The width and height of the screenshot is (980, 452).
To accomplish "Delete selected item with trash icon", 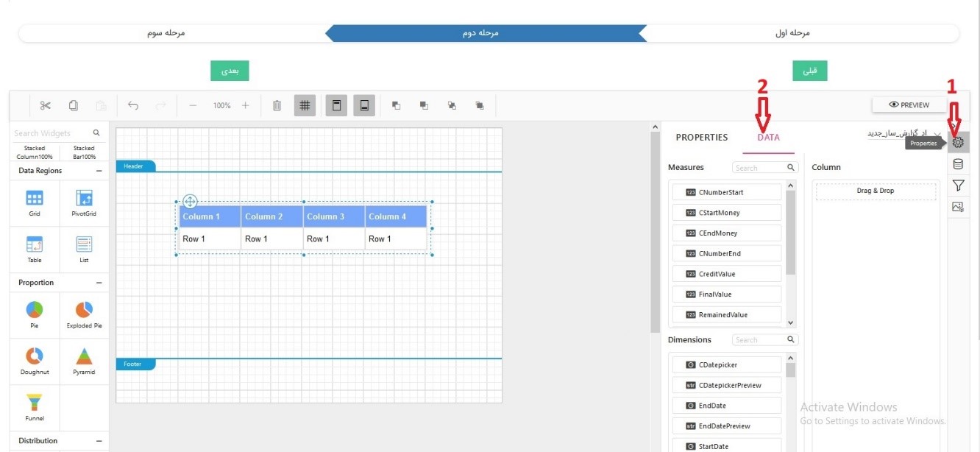I will [x=277, y=105].
